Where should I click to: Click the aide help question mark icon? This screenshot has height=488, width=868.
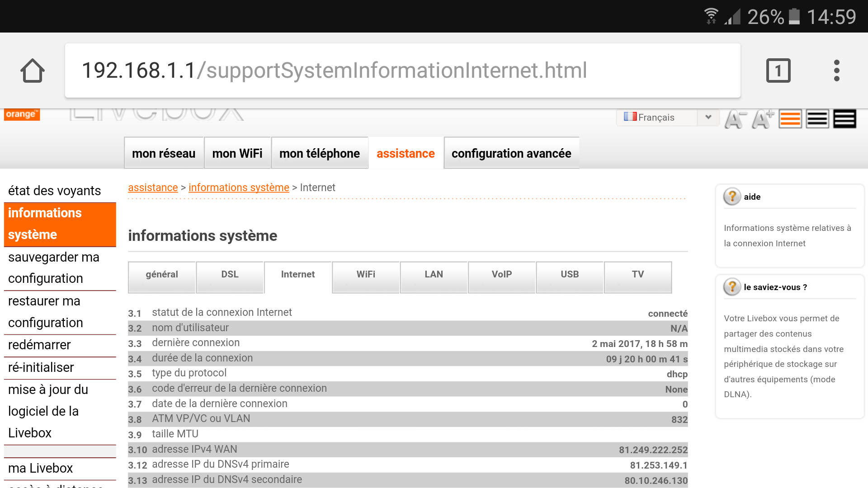732,197
